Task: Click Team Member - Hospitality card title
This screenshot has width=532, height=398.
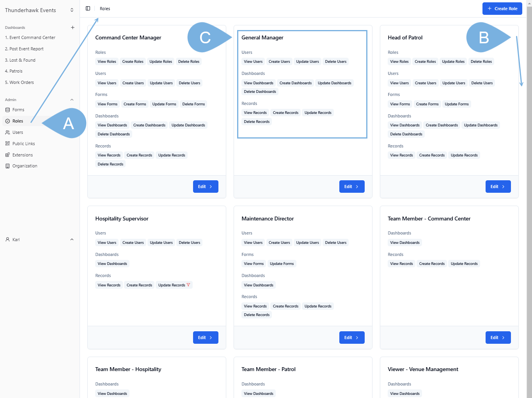Action: [128, 369]
